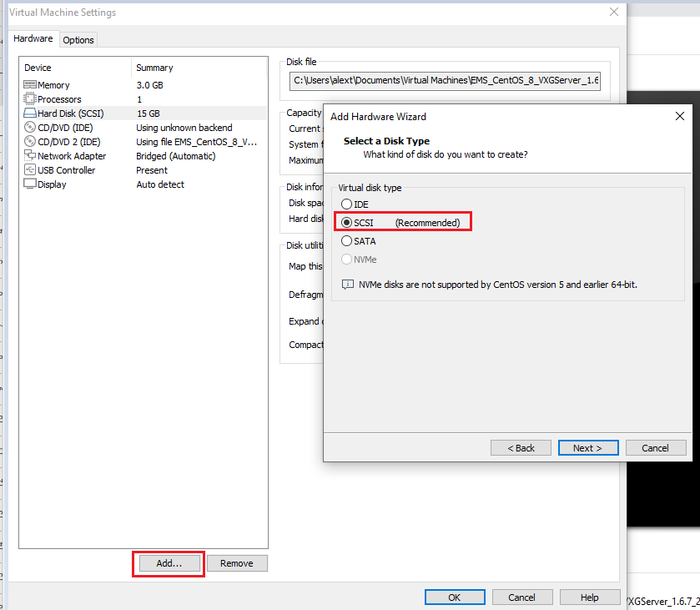Click the USB Controller icon
This screenshot has width=700, height=610.
pos(30,170)
